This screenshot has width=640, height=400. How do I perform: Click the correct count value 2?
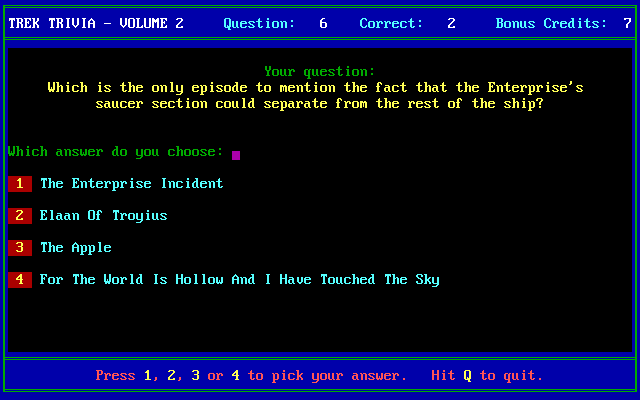(451, 23)
